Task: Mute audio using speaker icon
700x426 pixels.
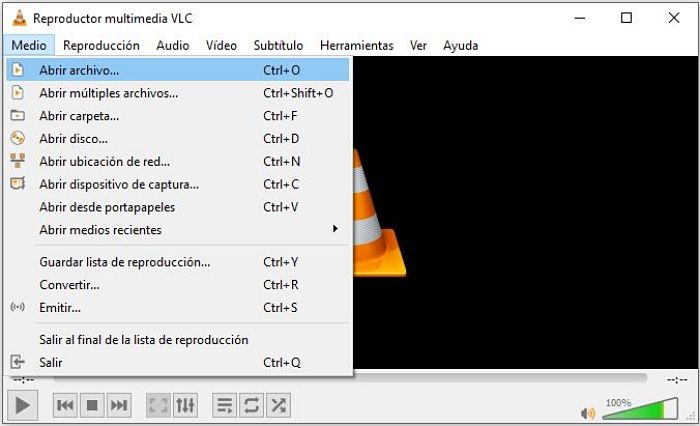Action: pos(588,413)
